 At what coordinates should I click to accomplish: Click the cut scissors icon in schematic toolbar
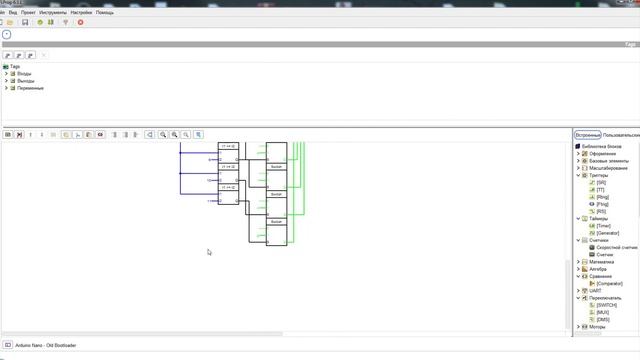coord(77,135)
